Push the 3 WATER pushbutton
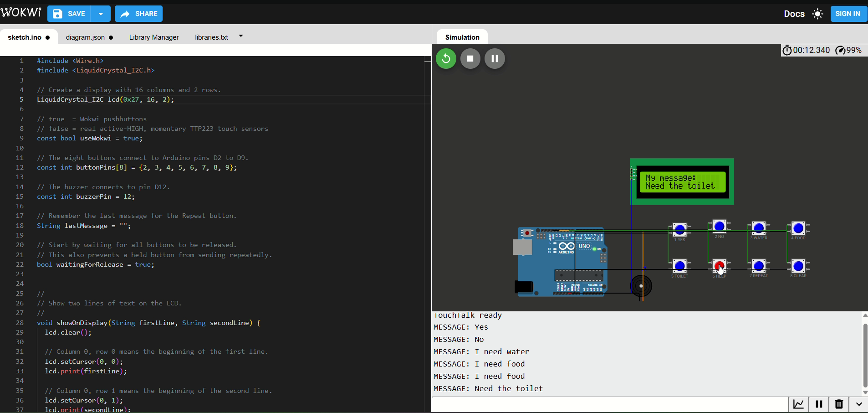This screenshot has width=868, height=413. click(x=759, y=227)
